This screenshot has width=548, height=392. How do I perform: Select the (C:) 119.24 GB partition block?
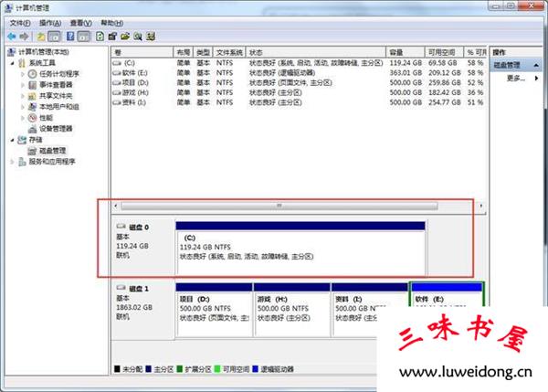300,247
